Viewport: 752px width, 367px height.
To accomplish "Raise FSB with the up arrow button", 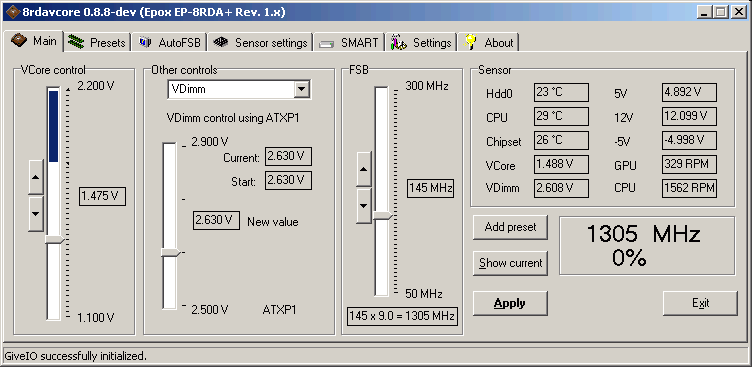I will tap(364, 169).
